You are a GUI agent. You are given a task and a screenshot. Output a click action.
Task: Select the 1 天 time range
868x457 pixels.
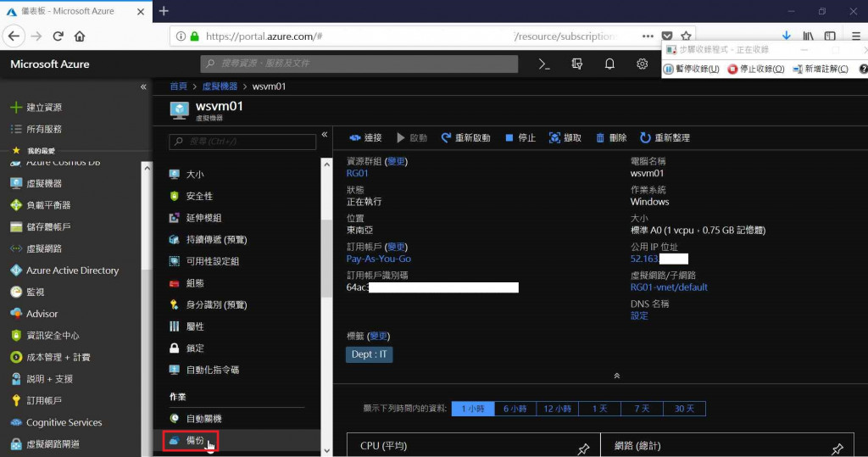(599, 409)
